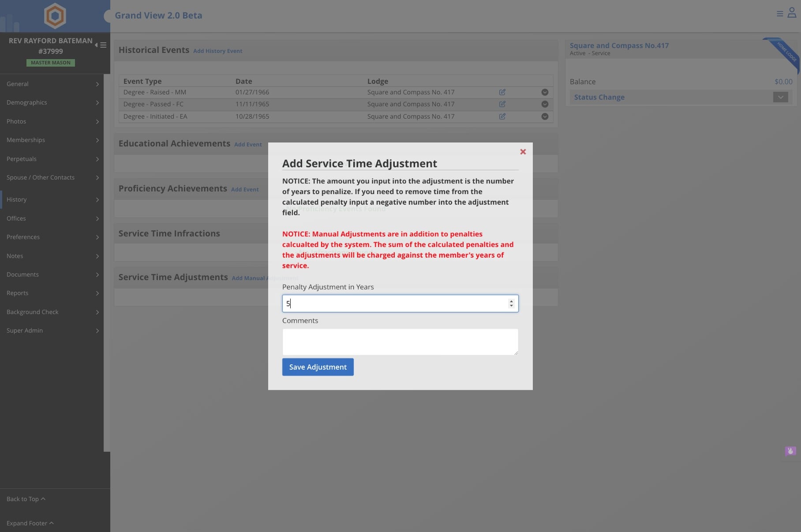Open the Offices sidebar section
Image resolution: width=801 pixels, height=532 pixels.
coord(52,218)
